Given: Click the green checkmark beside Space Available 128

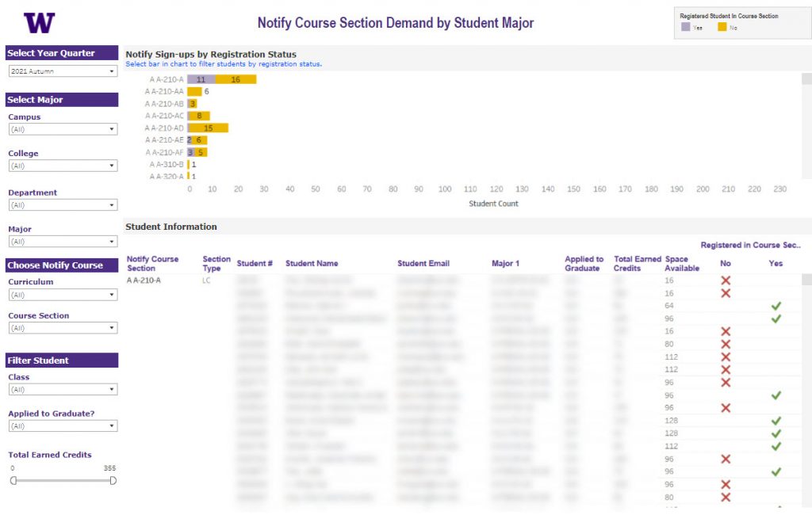Looking at the screenshot, I should pos(776,421).
